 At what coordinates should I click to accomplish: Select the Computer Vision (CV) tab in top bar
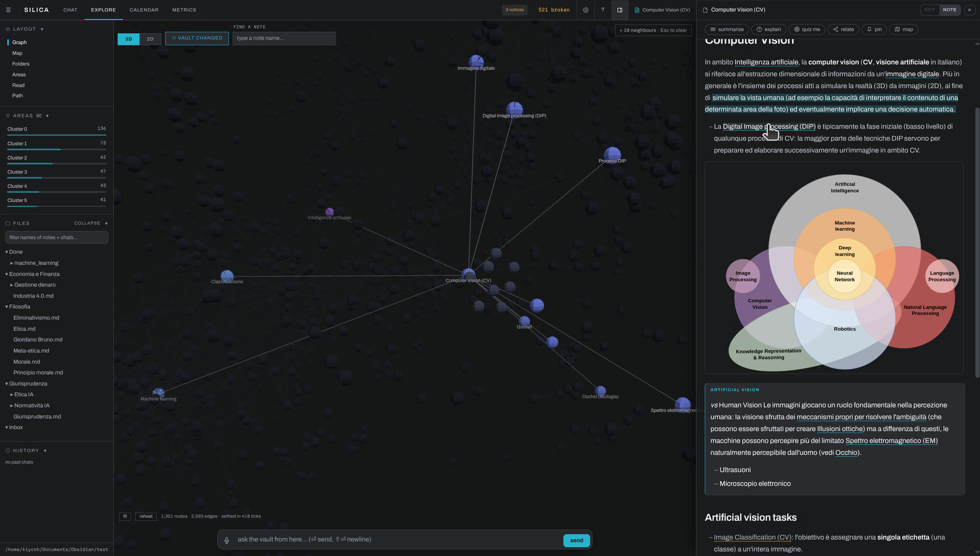tap(662, 10)
